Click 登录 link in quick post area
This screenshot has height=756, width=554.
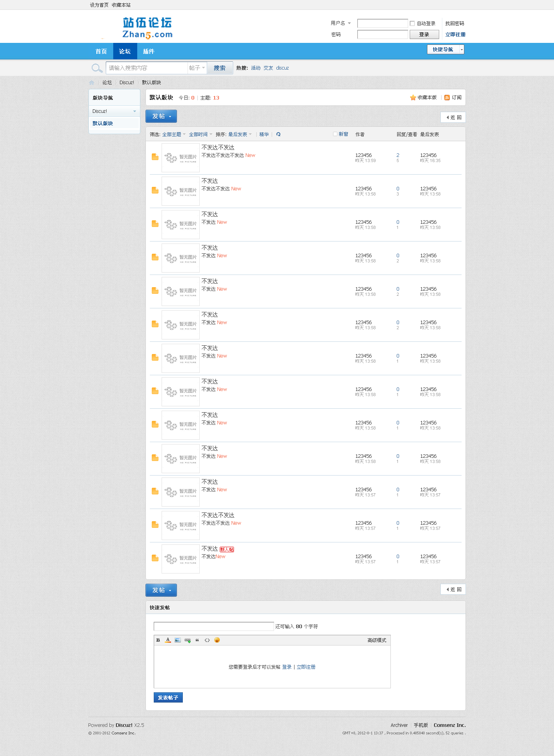(287, 667)
